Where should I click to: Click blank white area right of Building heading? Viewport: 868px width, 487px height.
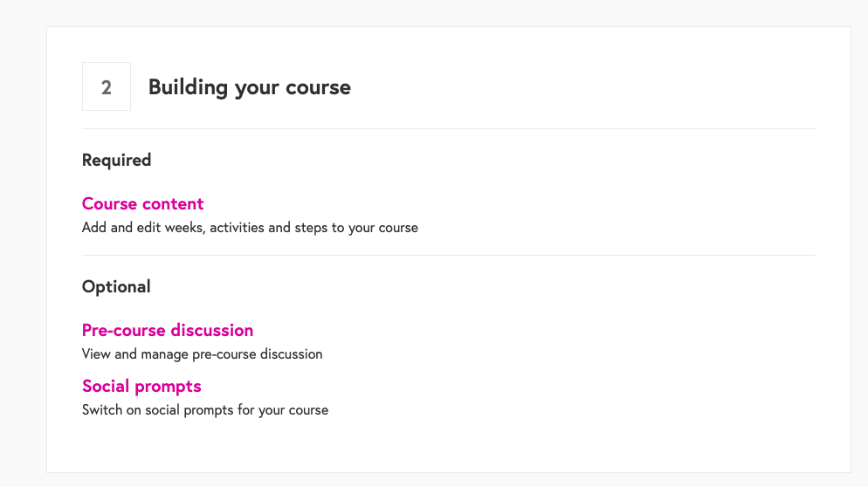click(594, 87)
